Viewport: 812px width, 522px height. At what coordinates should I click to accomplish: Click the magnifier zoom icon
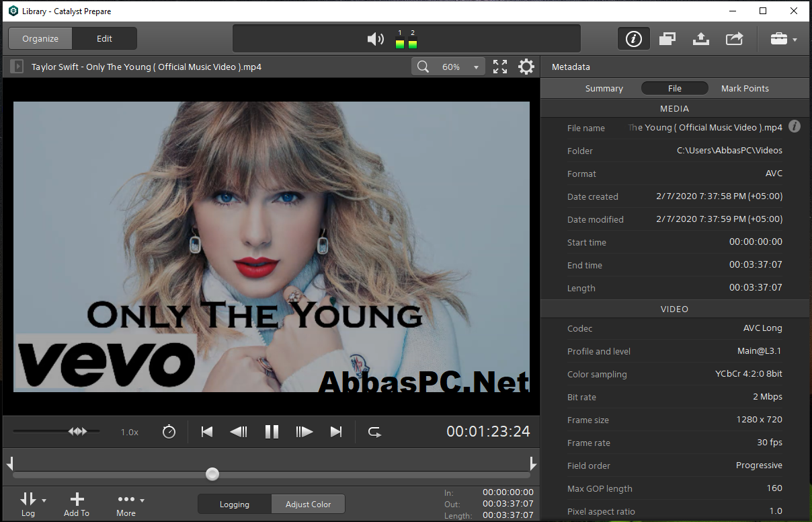[x=423, y=67]
